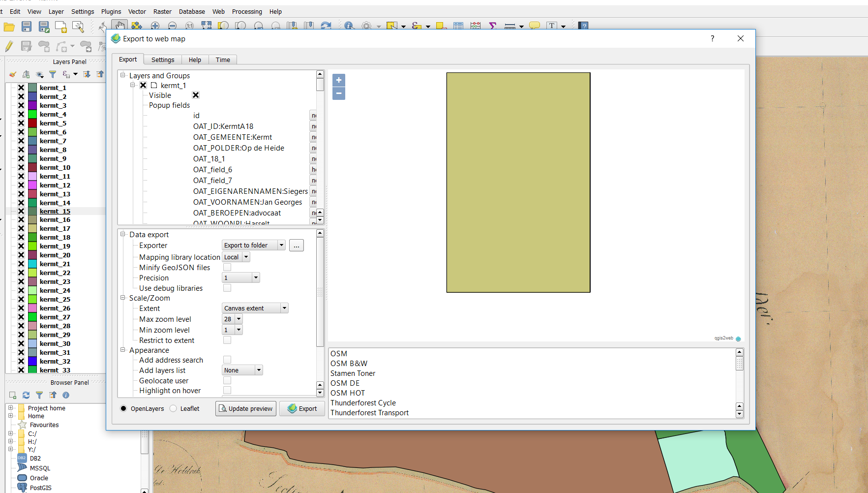The image size is (868, 493).
Task: Click Update preview
Action: pos(245,408)
